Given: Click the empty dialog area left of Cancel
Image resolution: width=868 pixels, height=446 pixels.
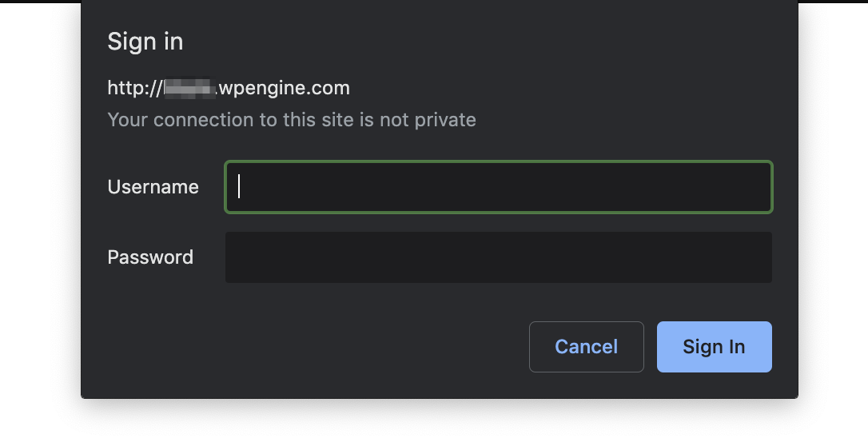Looking at the screenshot, I should (320, 347).
